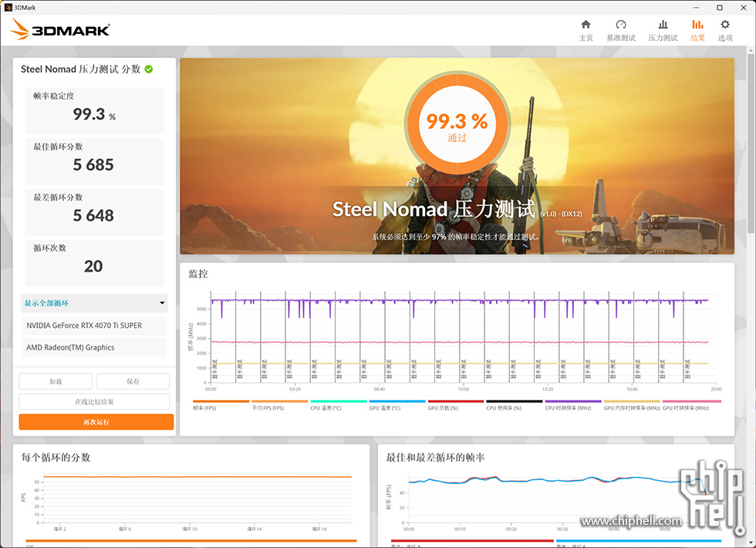The height and width of the screenshot is (548, 756).
Task: Select AMD Radeon(TM) Graphics entry
Action: [x=94, y=347]
